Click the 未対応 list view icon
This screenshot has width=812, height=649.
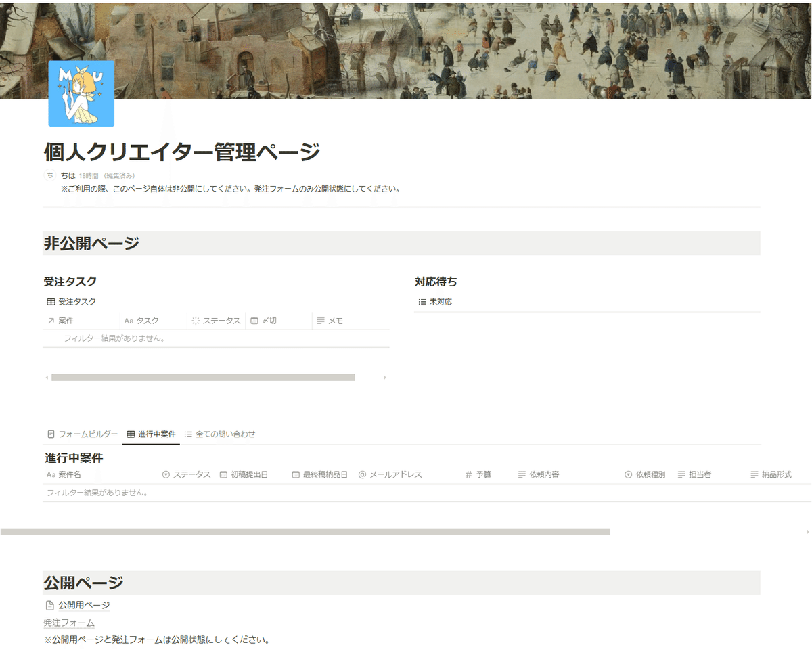(422, 302)
